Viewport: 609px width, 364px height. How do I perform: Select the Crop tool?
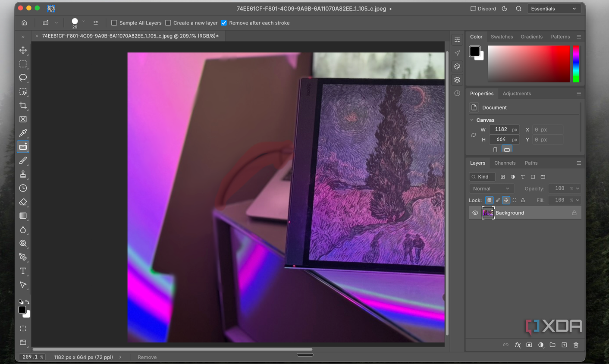coord(23,105)
